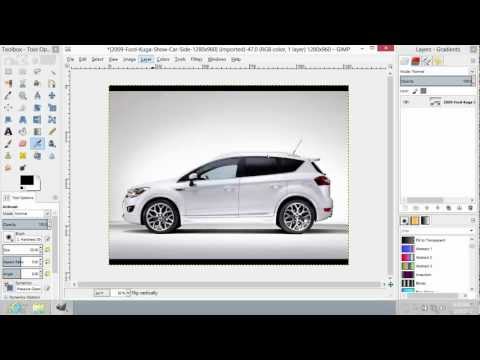Select the Scale tool

coord(52,108)
